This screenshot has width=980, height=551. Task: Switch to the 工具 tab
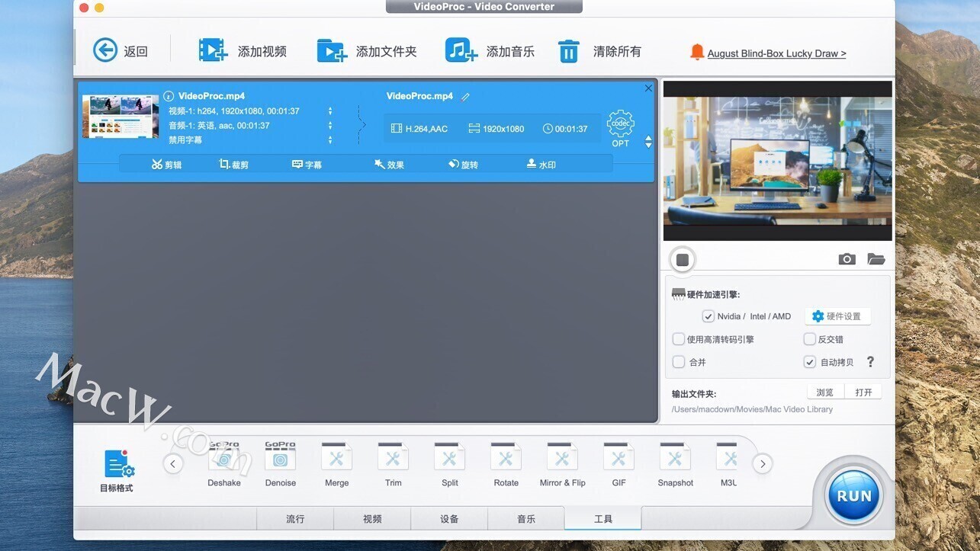(x=603, y=518)
